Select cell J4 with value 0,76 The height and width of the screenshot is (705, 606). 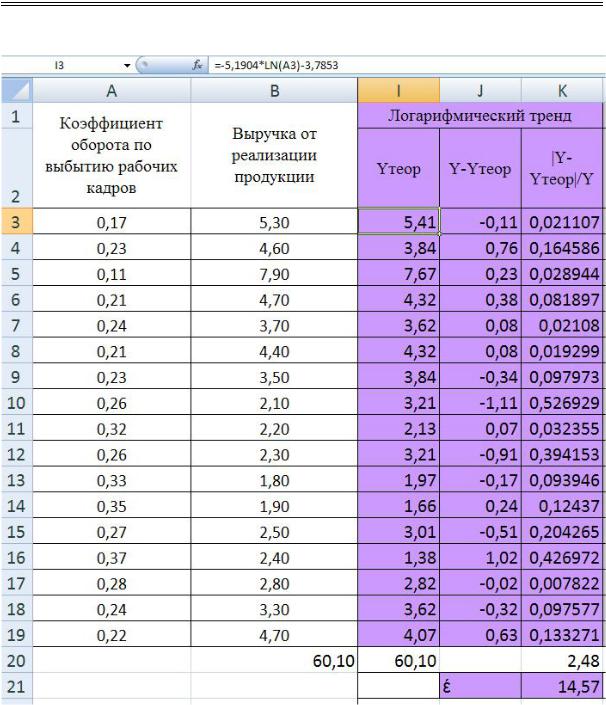pyautogui.click(x=480, y=248)
